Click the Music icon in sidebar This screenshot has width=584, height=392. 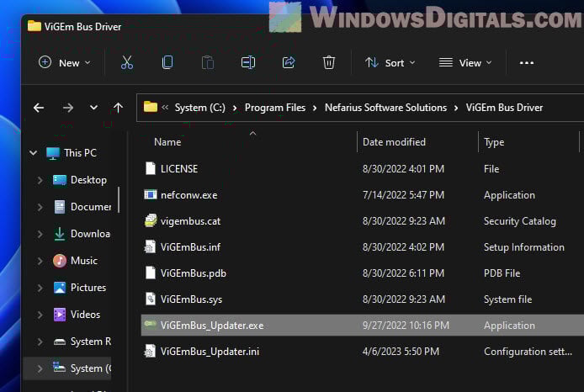click(x=60, y=261)
